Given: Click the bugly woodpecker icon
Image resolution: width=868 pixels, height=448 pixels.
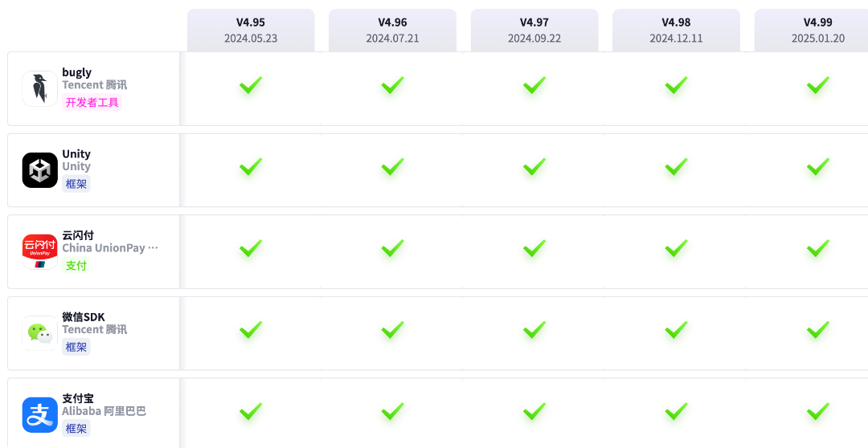Looking at the screenshot, I should click(40, 88).
